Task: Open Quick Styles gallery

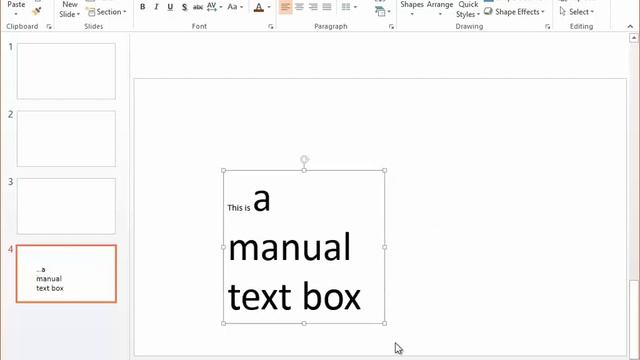Action: pyautogui.click(x=468, y=9)
